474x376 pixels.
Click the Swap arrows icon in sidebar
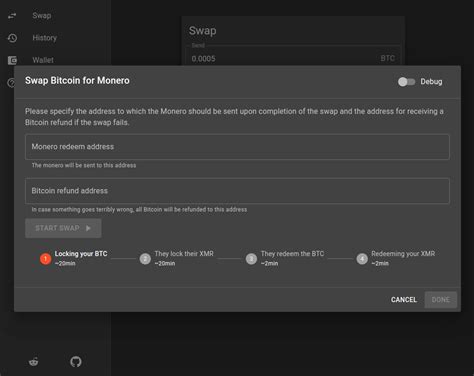[12, 16]
